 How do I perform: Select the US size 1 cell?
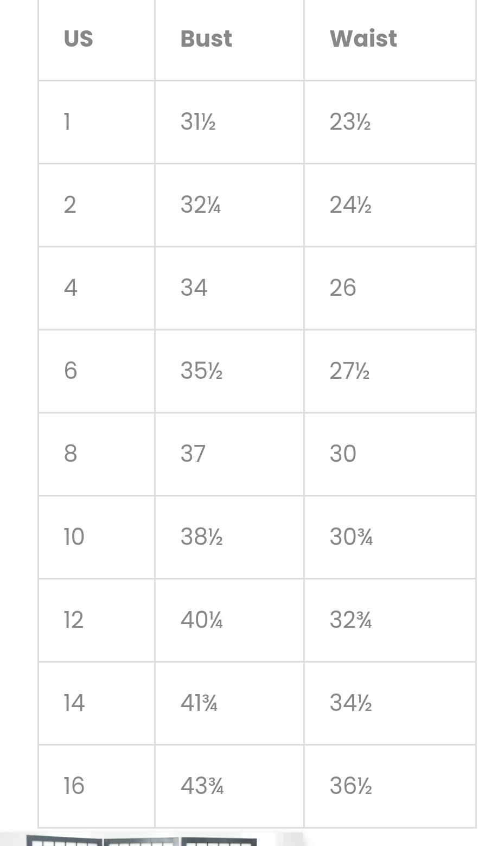click(67, 122)
